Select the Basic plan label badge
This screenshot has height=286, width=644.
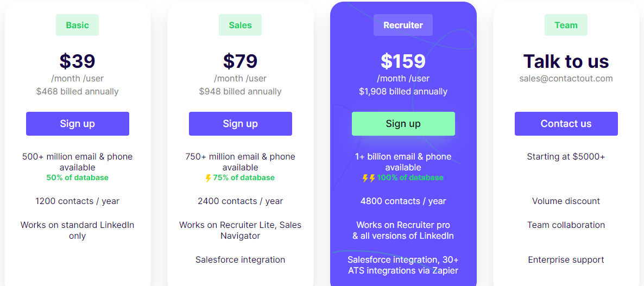pyautogui.click(x=77, y=25)
